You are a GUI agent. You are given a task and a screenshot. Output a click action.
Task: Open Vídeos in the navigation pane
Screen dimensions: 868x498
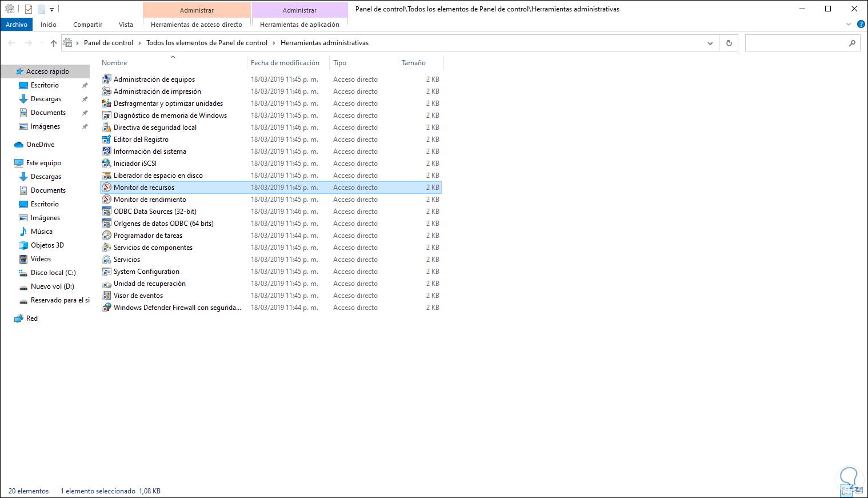[x=41, y=259]
